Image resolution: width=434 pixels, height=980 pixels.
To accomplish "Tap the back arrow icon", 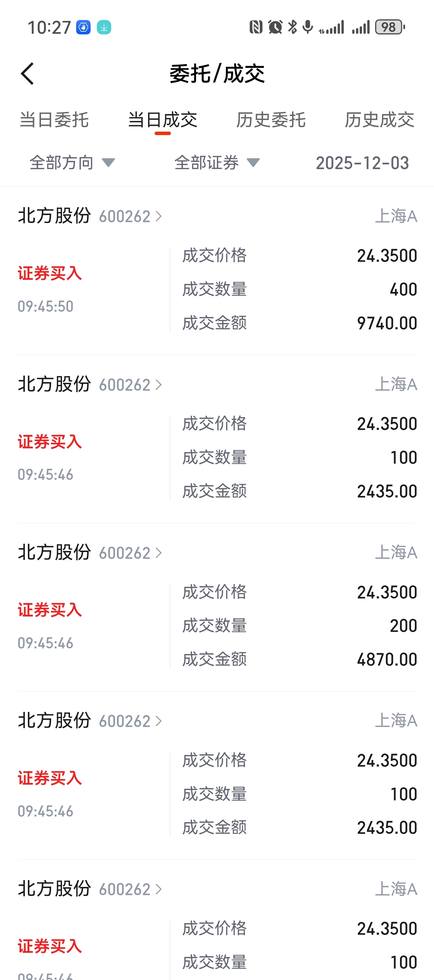I will pyautogui.click(x=28, y=73).
